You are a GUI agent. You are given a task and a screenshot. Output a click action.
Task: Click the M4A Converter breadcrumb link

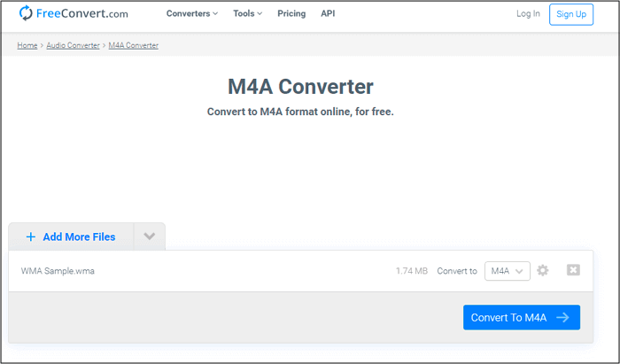click(x=133, y=45)
